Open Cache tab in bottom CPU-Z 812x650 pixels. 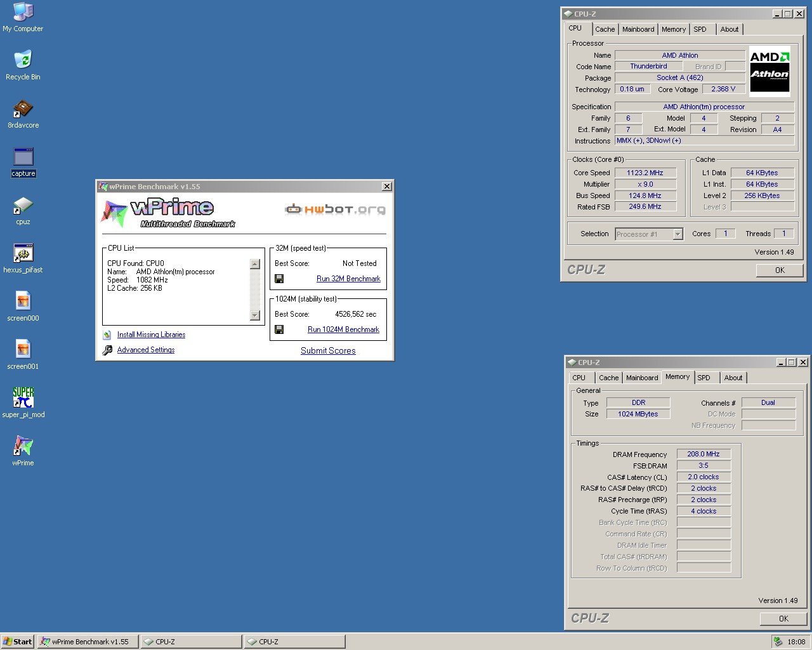click(x=608, y=378)
